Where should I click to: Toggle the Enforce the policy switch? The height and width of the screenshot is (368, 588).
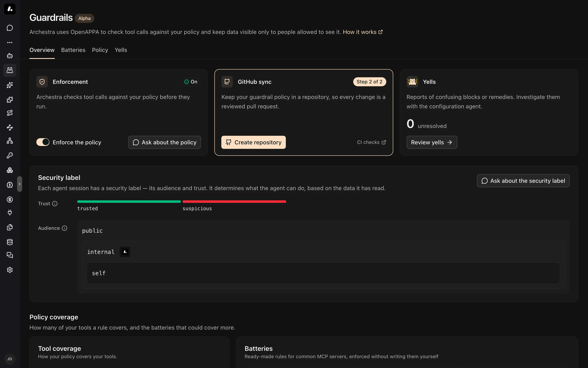(x=43, y=142)
